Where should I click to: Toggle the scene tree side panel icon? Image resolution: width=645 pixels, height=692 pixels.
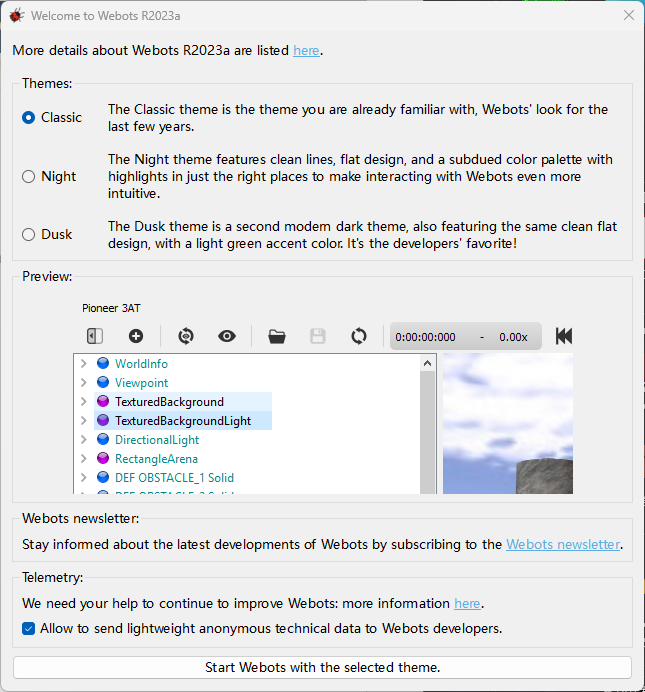point(94,336)
